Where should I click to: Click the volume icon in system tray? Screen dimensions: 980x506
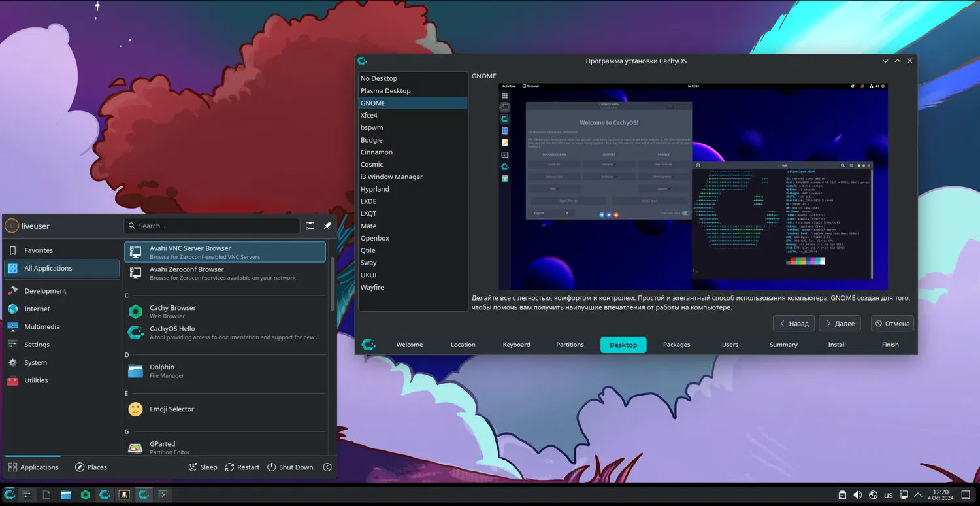(858, 495)
